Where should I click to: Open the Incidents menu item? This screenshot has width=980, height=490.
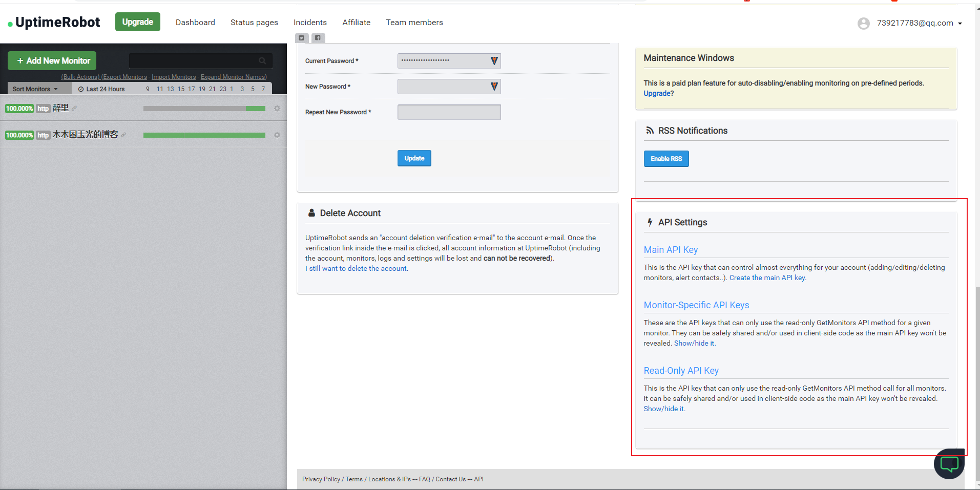[310, 23]
